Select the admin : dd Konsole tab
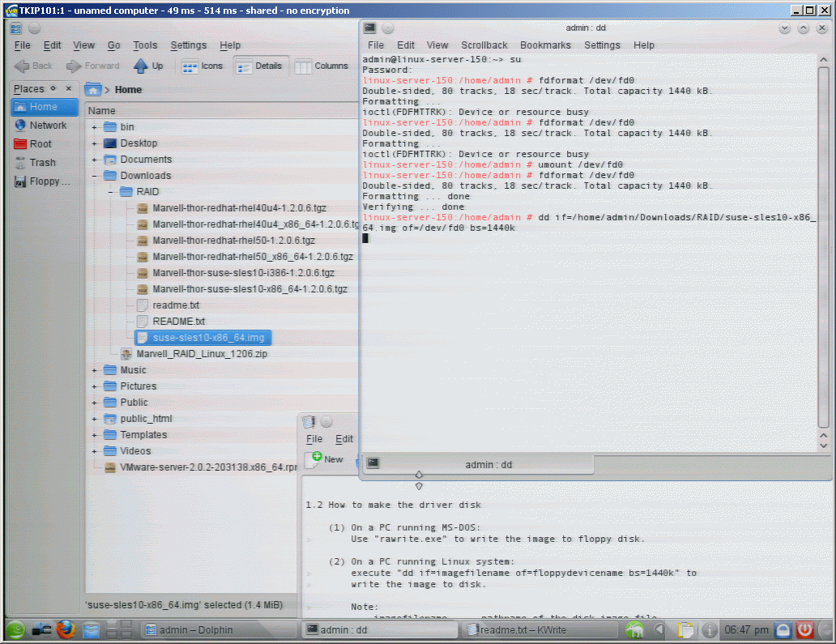836x644 pixels. coord(478,464)
